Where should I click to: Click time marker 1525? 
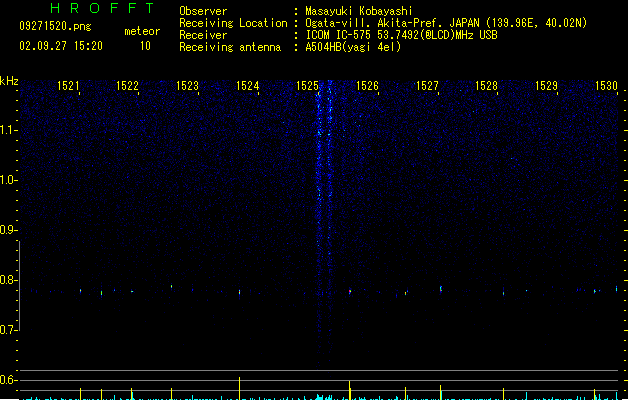(x=307, y=86)
